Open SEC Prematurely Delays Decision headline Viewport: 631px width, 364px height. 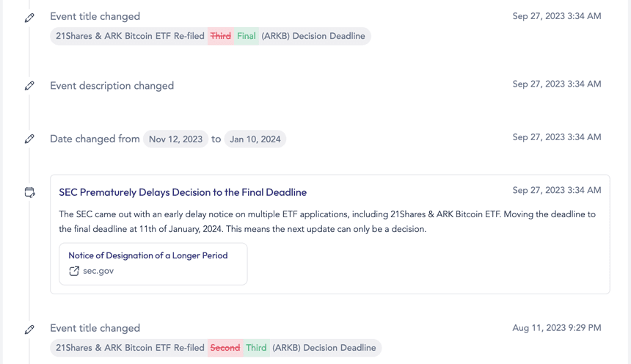coord(183,192)
